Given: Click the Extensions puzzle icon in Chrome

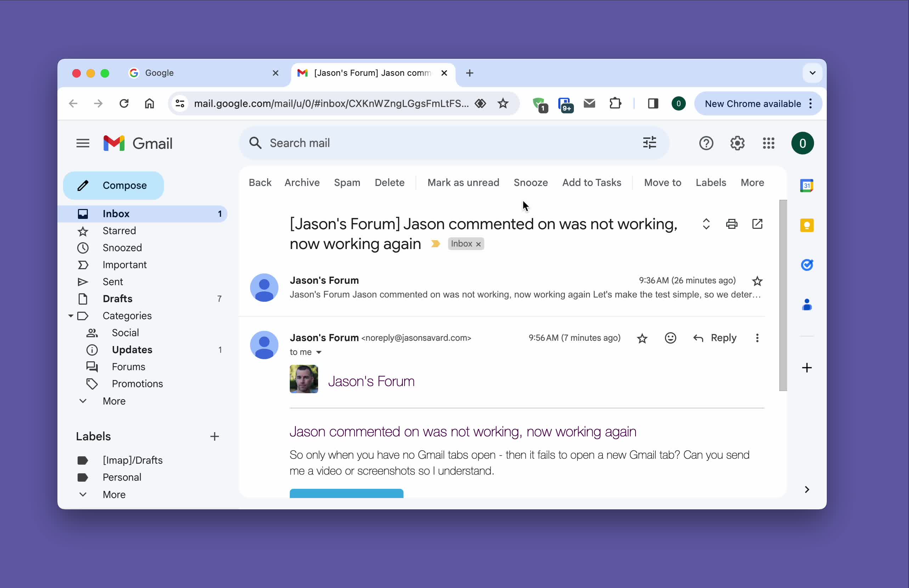Looking at the screenshot, I should (x=615, y=103).
